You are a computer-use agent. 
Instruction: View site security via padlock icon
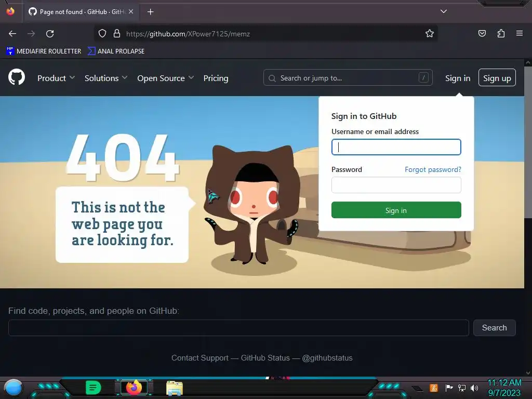click(x=117, y=34)
